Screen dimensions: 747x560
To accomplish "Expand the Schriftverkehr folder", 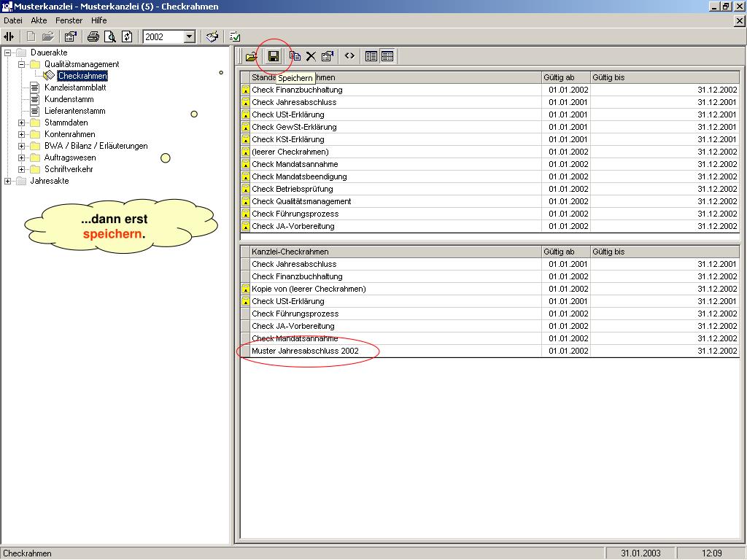I will [x=21, y=169].
